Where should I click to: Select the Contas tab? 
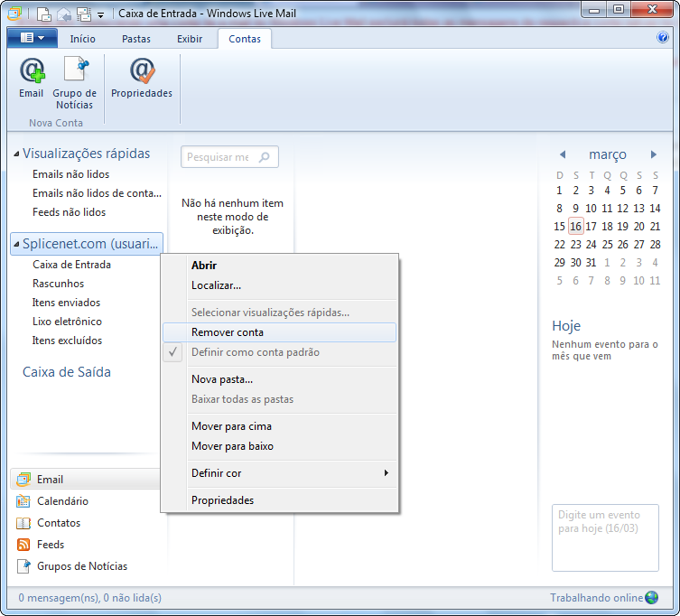coord(245,39)
